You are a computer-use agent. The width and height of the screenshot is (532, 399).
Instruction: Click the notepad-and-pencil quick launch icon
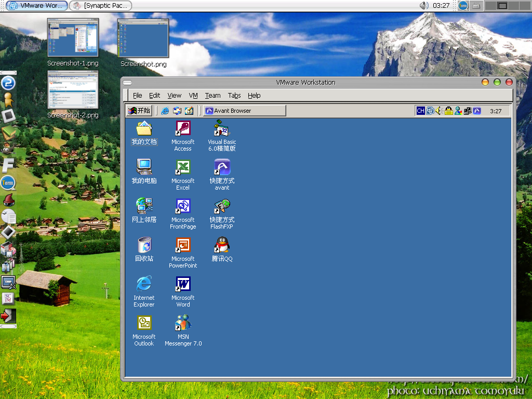coord(189,111)
